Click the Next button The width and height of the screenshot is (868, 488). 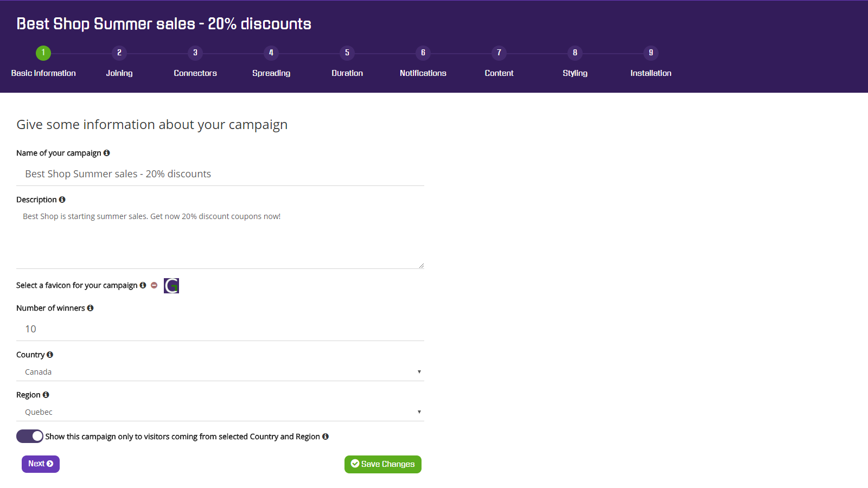click(41, 464)
